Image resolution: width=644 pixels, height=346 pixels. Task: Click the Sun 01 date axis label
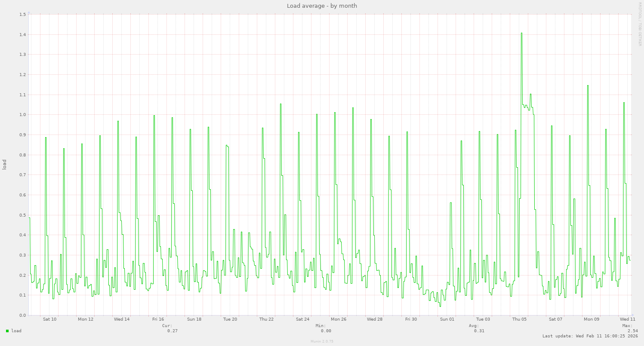click(448, 319)
